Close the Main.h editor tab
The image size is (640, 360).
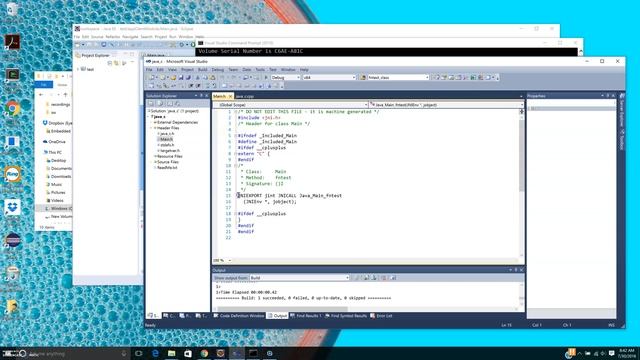[230, 96]
